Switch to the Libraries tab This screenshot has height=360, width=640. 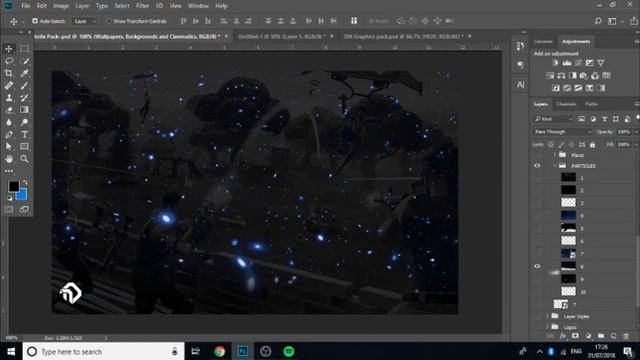click(x=543, y=42)
